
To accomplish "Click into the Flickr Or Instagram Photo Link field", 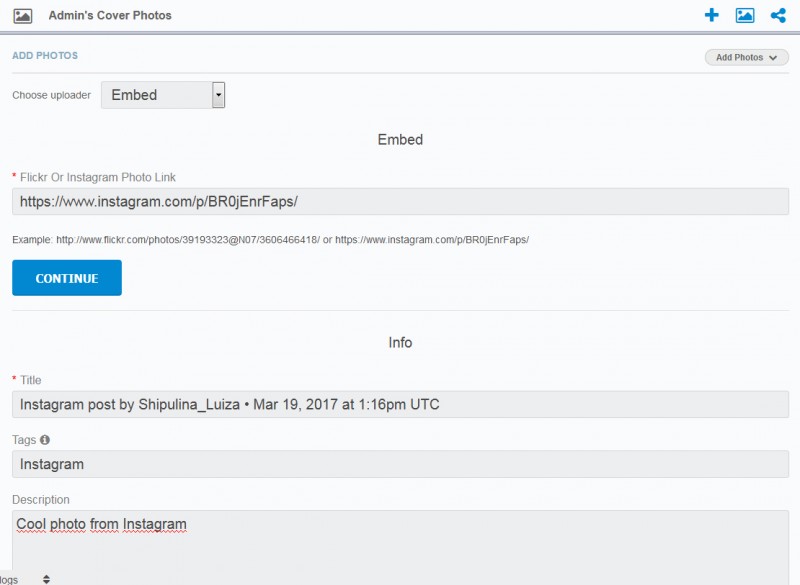I will click(400, 201).
